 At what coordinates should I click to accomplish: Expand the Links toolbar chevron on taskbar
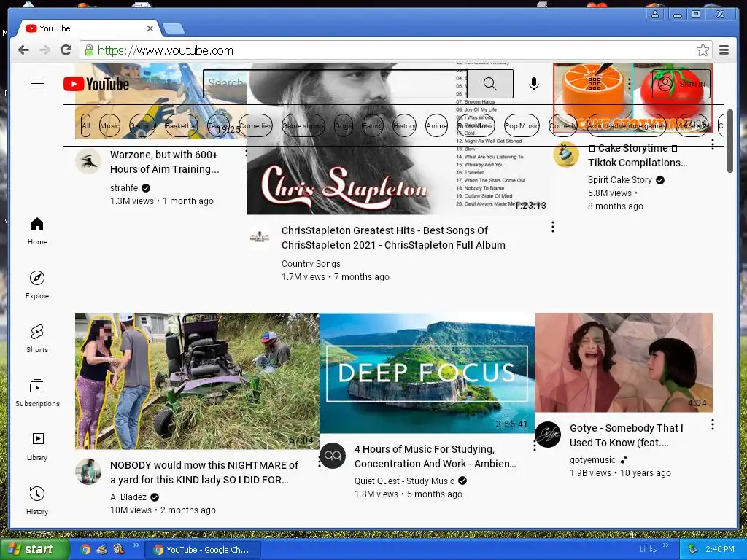[x=666, y=545]
